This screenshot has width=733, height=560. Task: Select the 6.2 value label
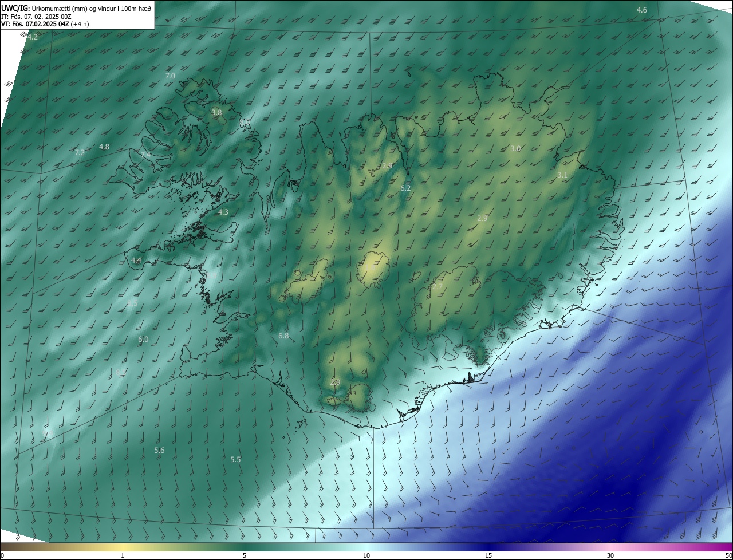(x=405, y=188)
